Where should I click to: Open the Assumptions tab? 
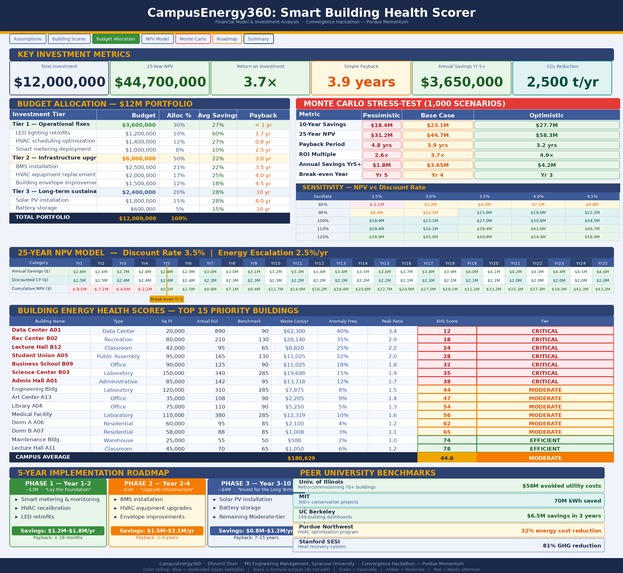[x=28, y=39]
